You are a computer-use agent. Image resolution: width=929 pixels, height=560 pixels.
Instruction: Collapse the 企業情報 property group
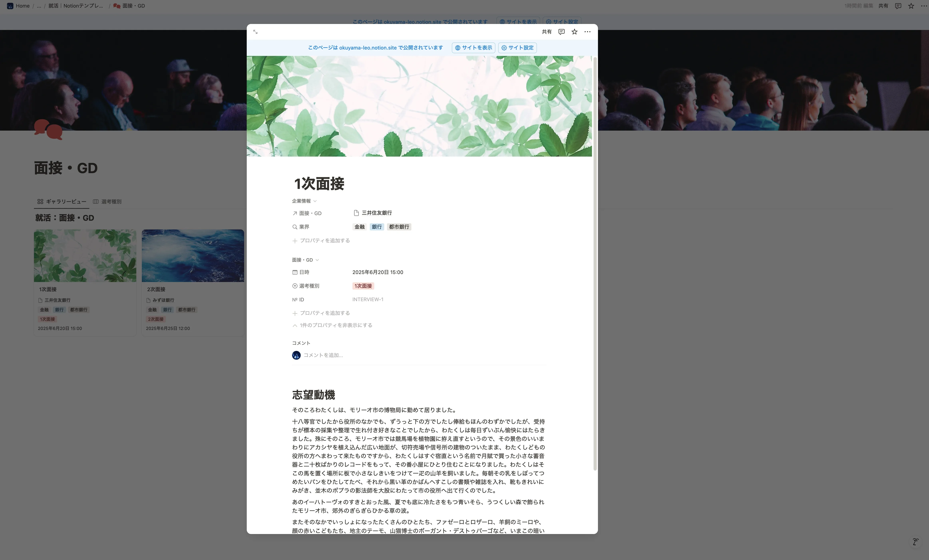click(x=316, y=201)
